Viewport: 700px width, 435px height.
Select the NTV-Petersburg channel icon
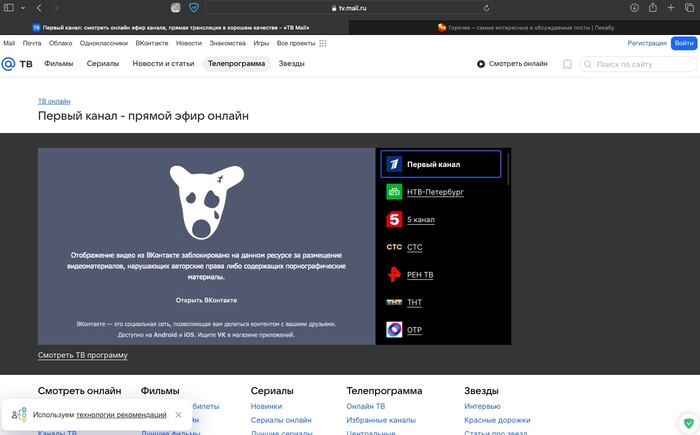pyautogui.click(x=394, y=192)
